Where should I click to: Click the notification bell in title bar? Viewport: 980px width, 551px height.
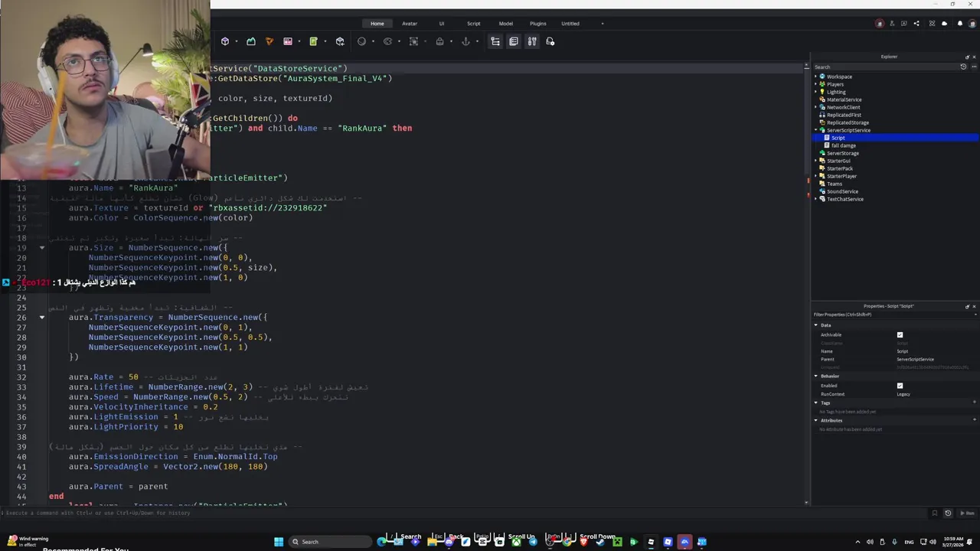(960, 24)
